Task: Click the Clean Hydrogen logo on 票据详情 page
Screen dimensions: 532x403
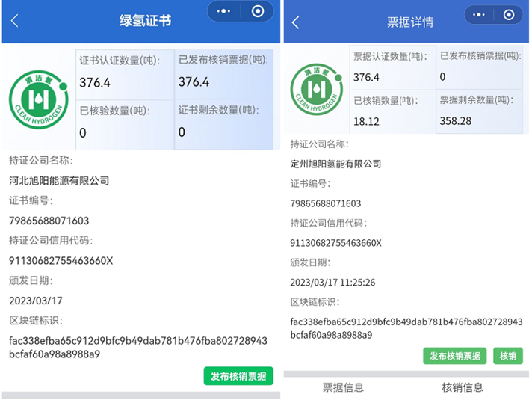Action: pyautogui.click(x=317, y=89)
